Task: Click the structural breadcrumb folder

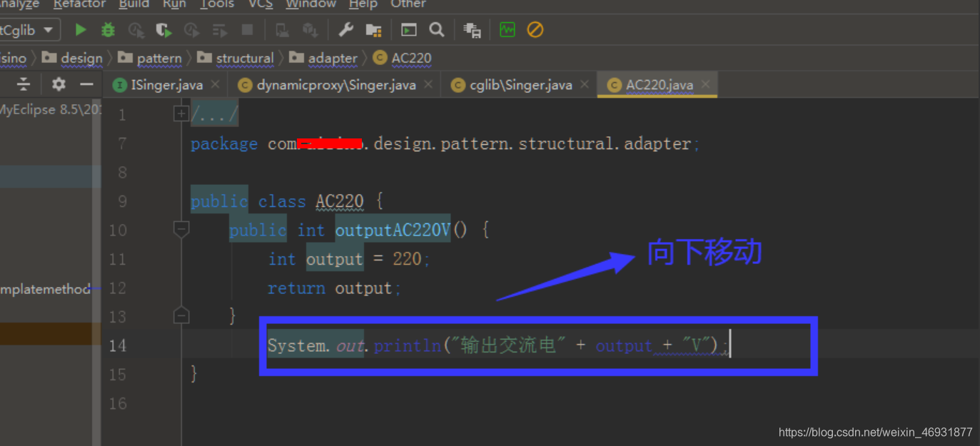Action: (236, 58)
